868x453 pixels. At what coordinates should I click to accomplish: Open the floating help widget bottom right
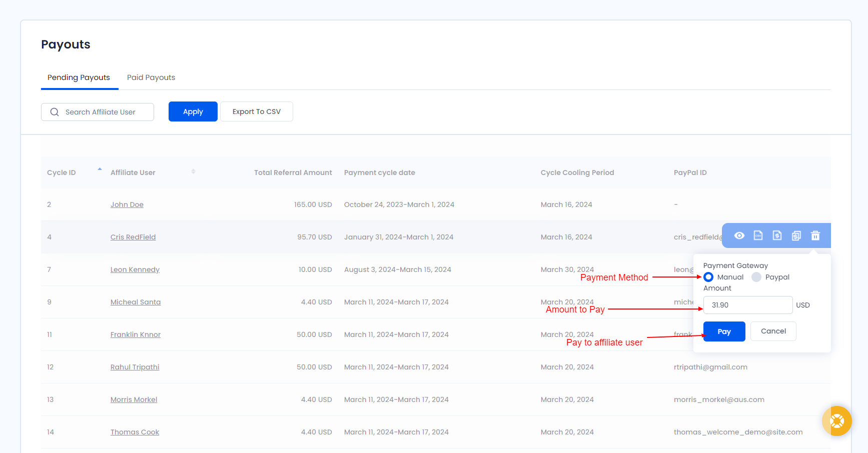(x=836, y=421)
